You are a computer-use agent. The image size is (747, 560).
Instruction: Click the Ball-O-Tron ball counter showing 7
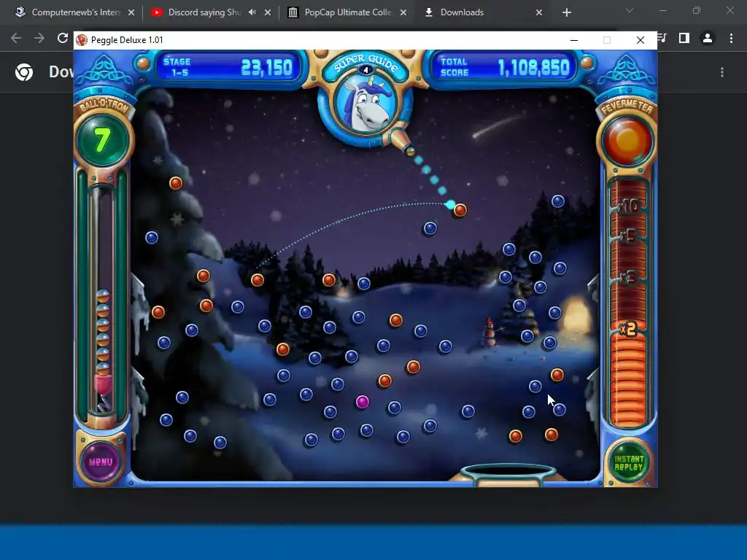point(102,140)
